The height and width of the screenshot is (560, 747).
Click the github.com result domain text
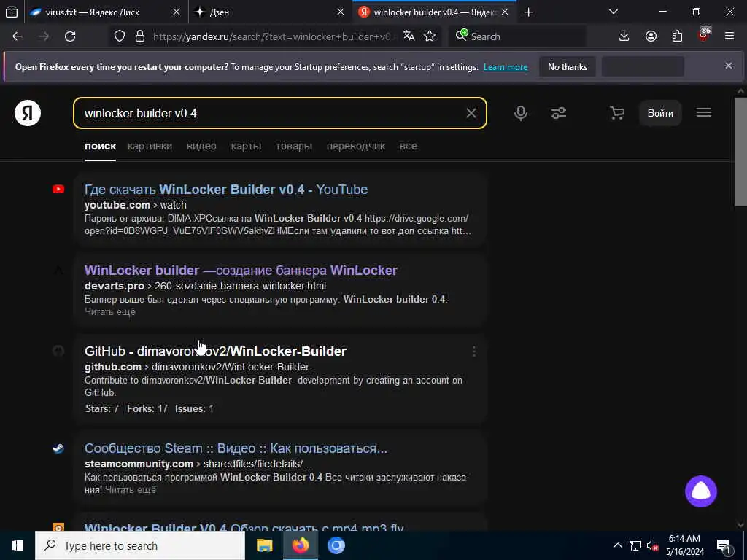[x=113, y=367]
